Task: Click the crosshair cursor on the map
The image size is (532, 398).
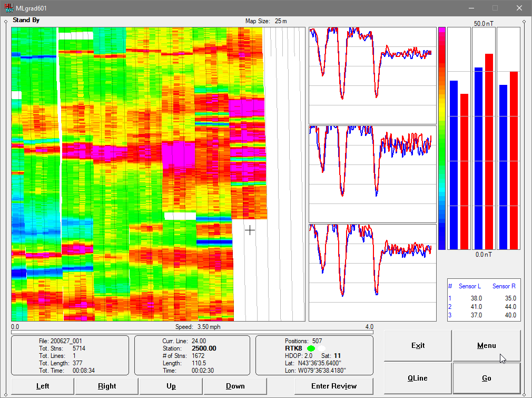Action: 250,230
